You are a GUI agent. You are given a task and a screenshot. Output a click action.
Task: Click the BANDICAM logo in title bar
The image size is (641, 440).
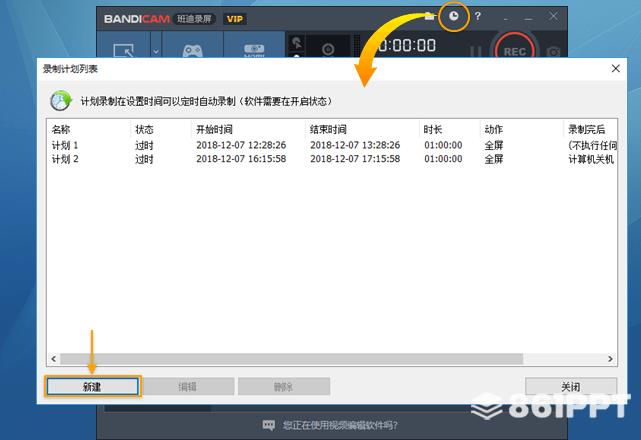(x=137, y=19)
